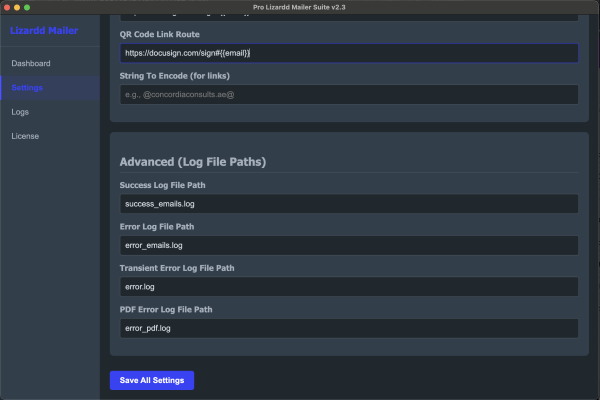Image resolution: width=600 pixels, height=400 pixels.
Task: Click the String To Encode input
Action: coord(344,95)
